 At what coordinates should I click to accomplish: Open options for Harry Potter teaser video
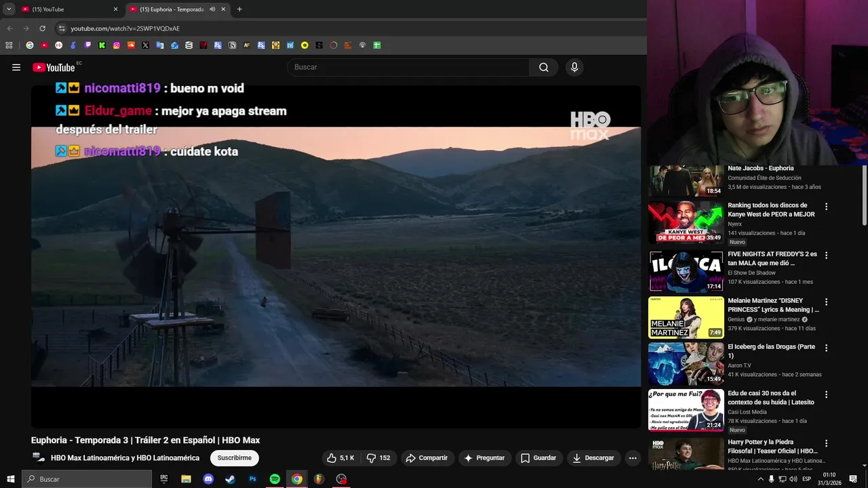coord(826,443)
